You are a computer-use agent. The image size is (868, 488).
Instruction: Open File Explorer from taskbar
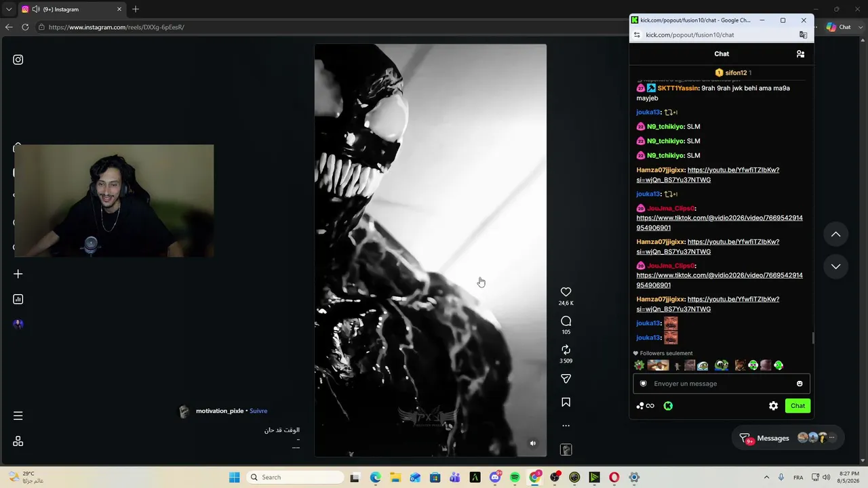pyautogui.click(x=395, y=477)
